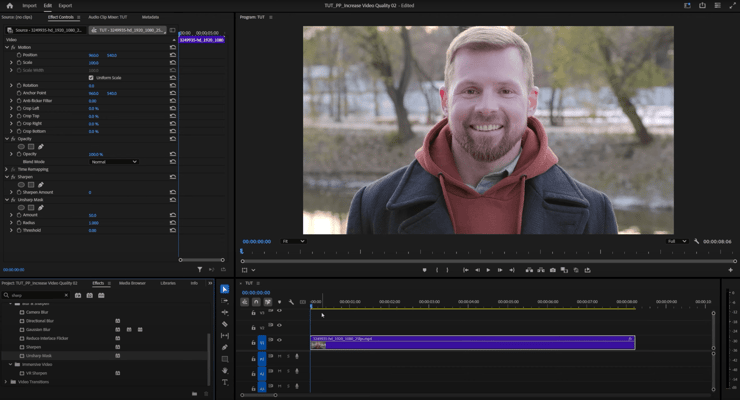Collapse the Unsharp Mask effect group
Viewport: 740px width, 400px height.
point(7,200)
